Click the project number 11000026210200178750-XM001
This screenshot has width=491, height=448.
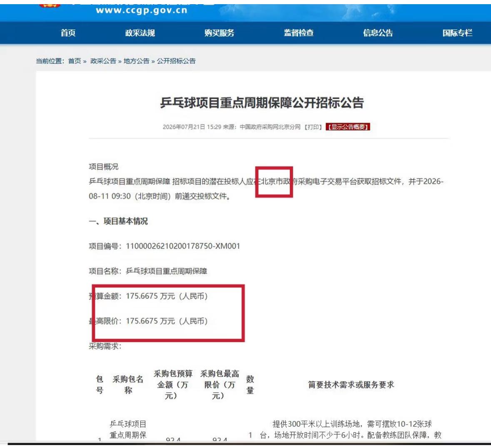[x=183, y=246]
